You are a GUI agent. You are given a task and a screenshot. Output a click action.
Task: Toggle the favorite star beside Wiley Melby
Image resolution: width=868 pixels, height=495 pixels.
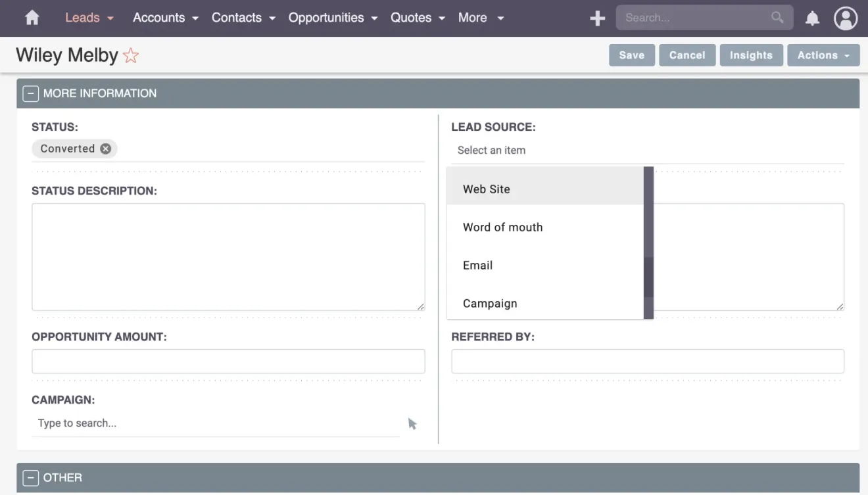click(x=131, y=56)
